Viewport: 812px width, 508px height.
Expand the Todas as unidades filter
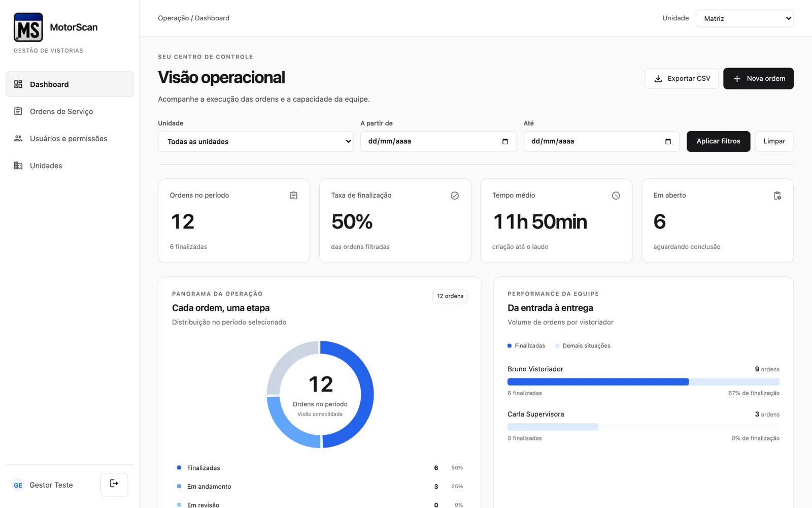pyautogui.click(x=256, y=141)
